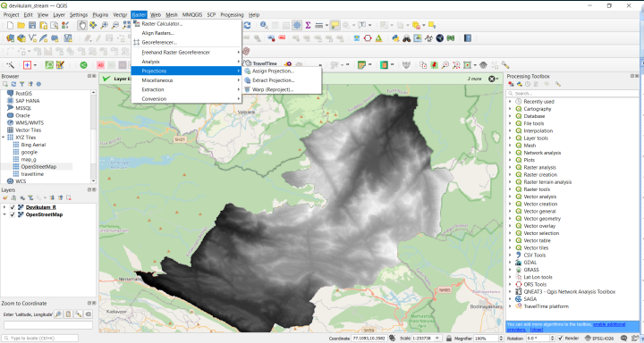Dismiss the message bar with X icon

pyautogui.click(x=492, y=79)
